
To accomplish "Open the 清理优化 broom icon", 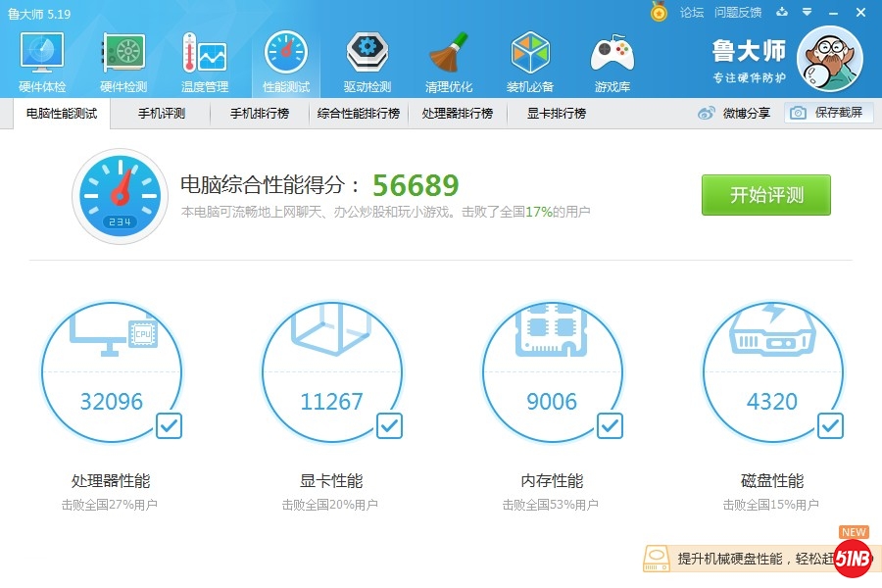I will click(x=449, y=61).
